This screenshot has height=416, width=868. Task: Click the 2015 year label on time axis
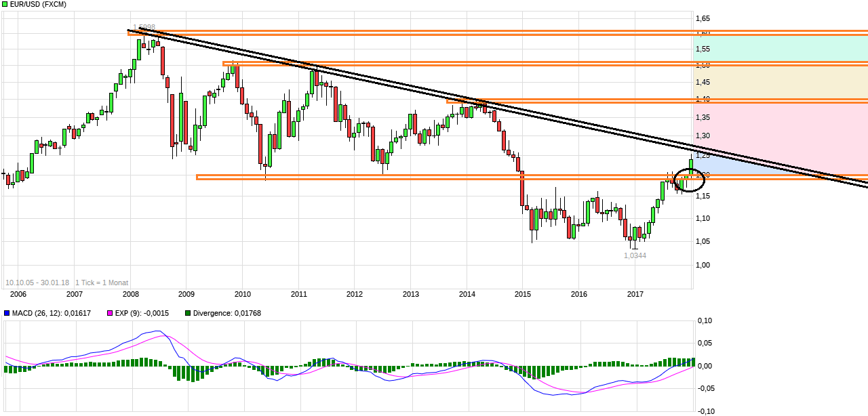[523, 294]
